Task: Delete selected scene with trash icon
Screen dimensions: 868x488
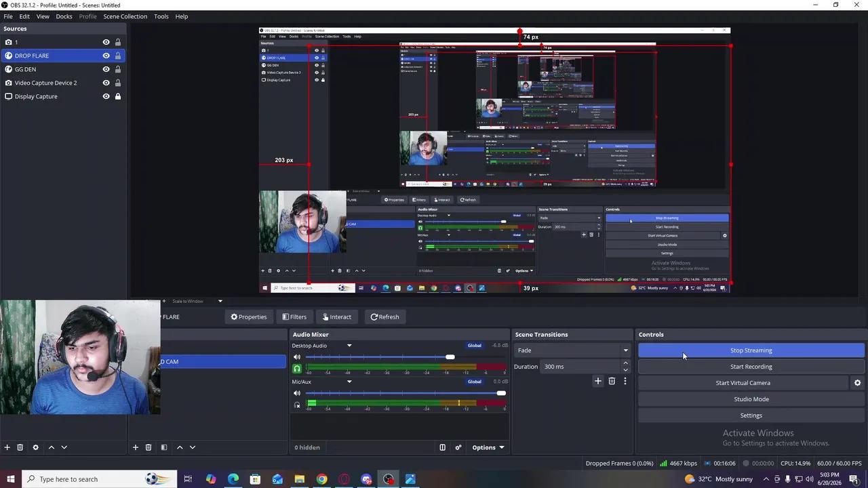Action: click(x=148, y=447)
